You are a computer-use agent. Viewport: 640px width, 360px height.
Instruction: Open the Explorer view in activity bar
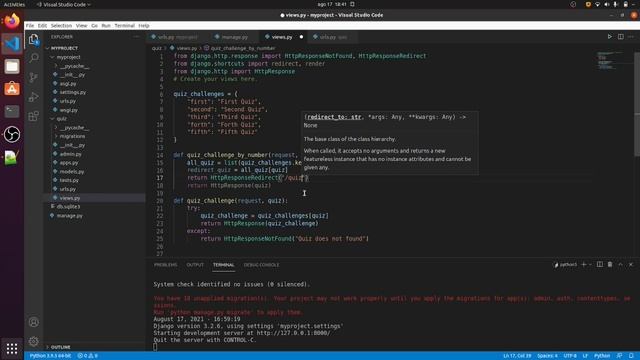[x=33, y=40]
